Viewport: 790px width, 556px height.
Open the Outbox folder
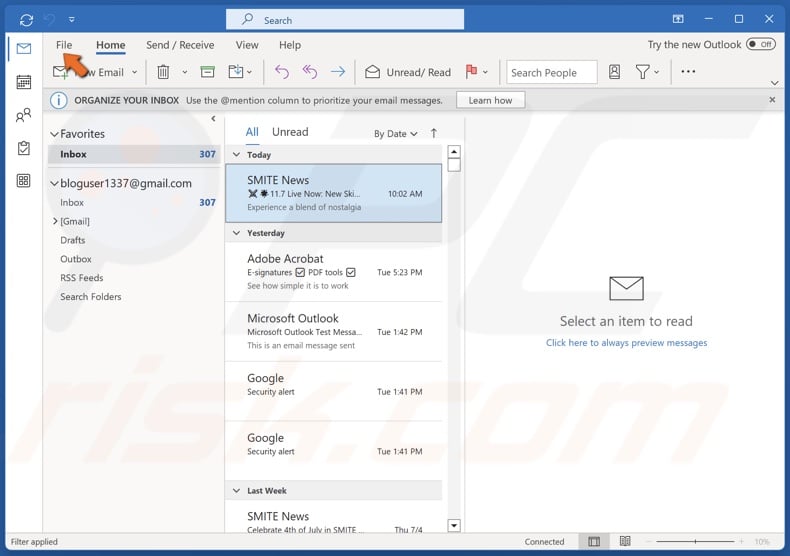coord(76,259)
